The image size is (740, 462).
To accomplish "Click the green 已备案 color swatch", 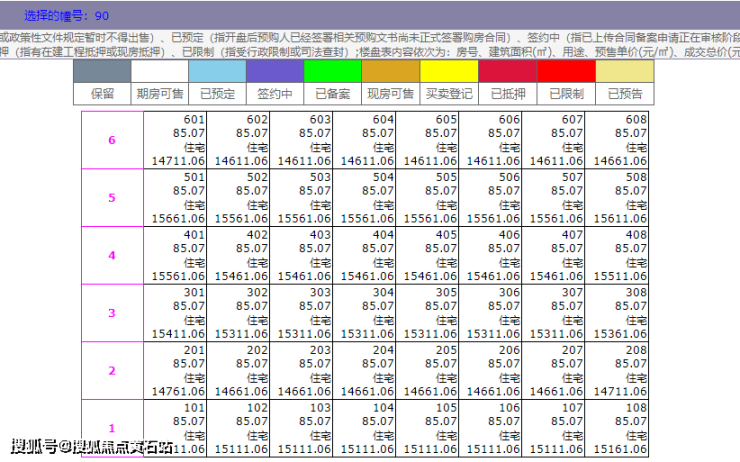I will [x=332, y=71].
